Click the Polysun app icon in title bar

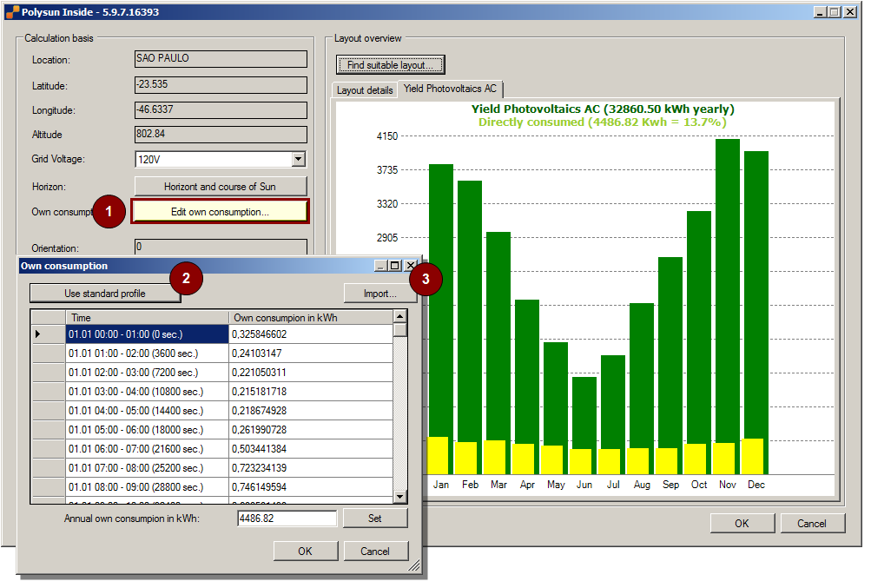point(12,12)
